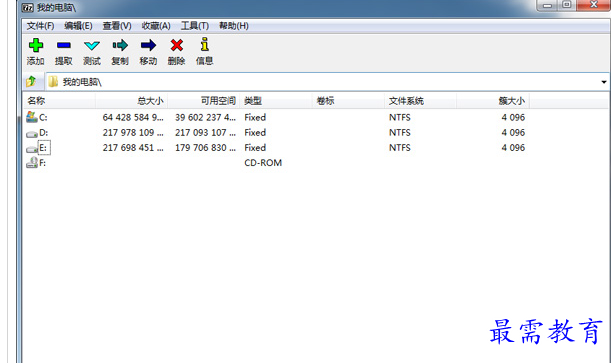Open the 查看(V) menu
Viewport: 611px width, 363px height.
(x=117, y=26)
